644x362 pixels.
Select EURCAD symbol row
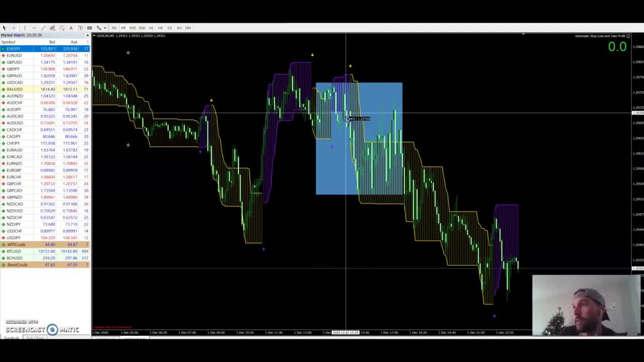[45, 156]
